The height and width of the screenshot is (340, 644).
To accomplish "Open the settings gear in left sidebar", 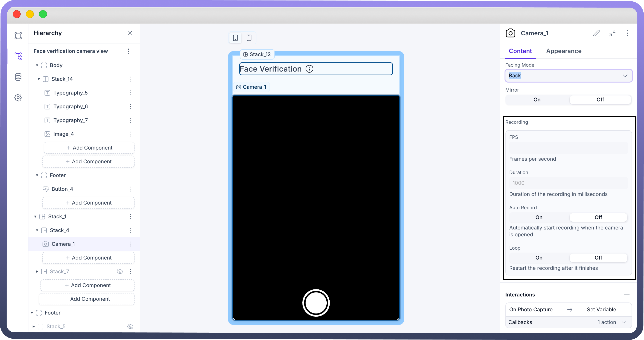I will 18,97.
